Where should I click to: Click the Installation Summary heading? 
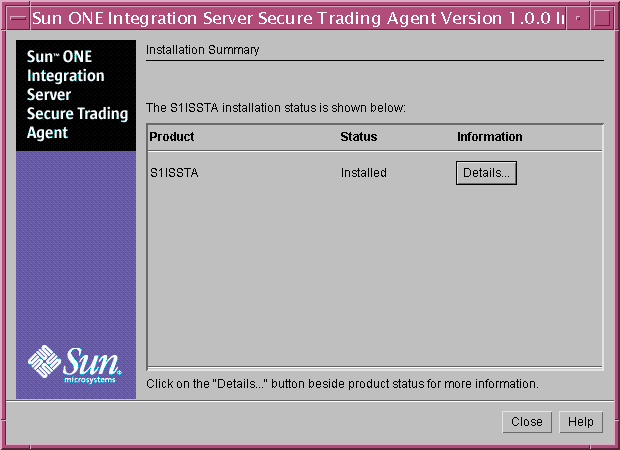tap(202, 50)
